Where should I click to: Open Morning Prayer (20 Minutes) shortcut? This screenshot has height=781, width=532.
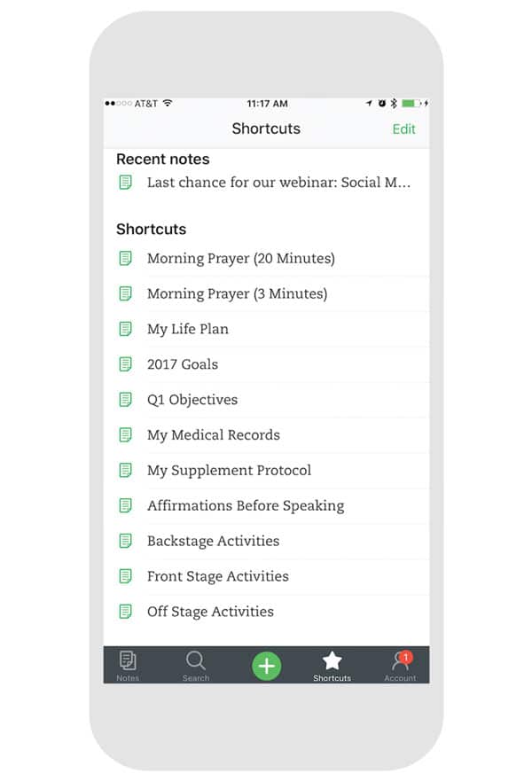coord(240,259)
